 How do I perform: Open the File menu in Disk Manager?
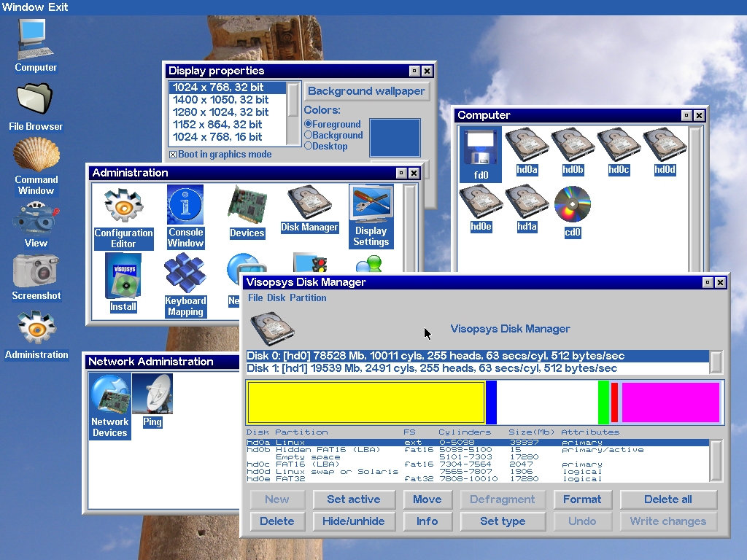(x=255, y=297)
